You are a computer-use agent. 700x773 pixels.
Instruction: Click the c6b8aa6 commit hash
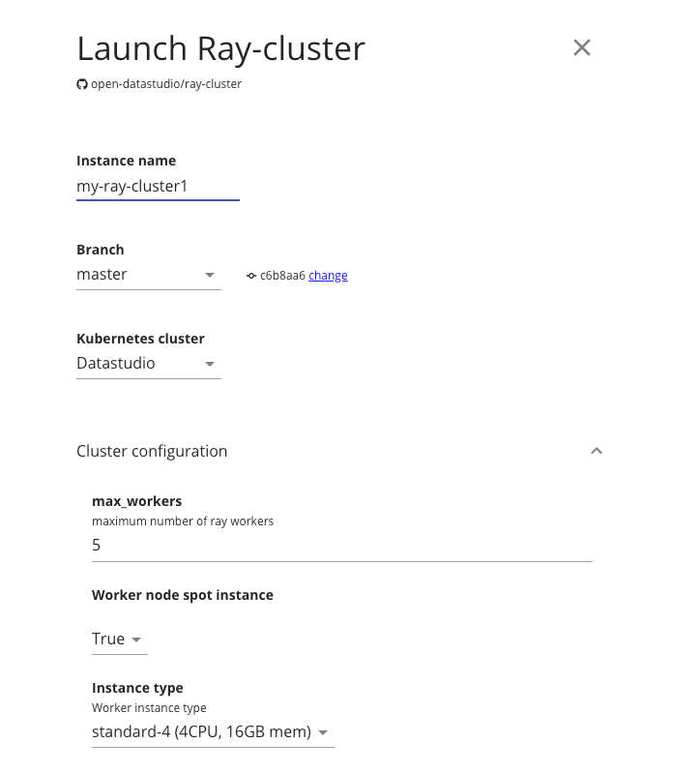(x=282, y=275)
